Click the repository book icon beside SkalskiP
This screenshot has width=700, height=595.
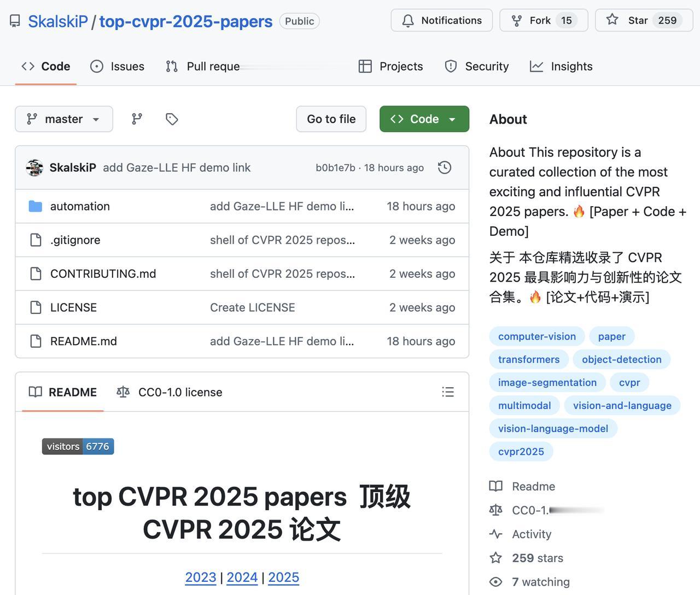(x=15, y=21)
